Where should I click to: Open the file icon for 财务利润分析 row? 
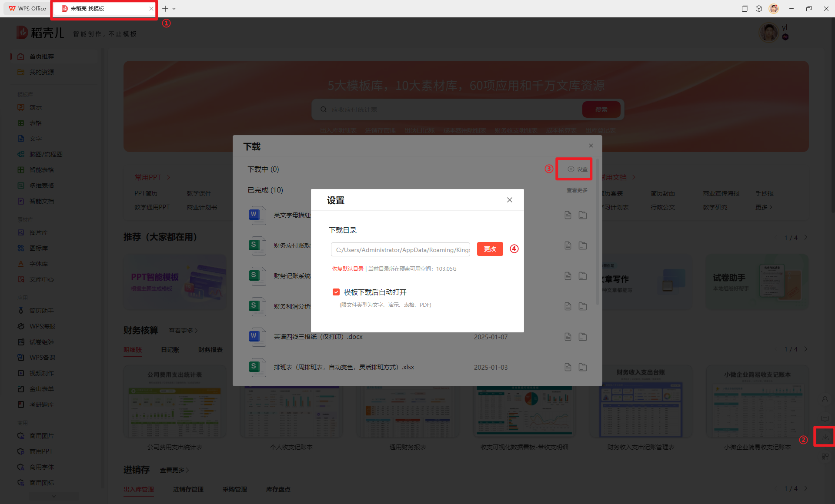[x=568, y=306]
